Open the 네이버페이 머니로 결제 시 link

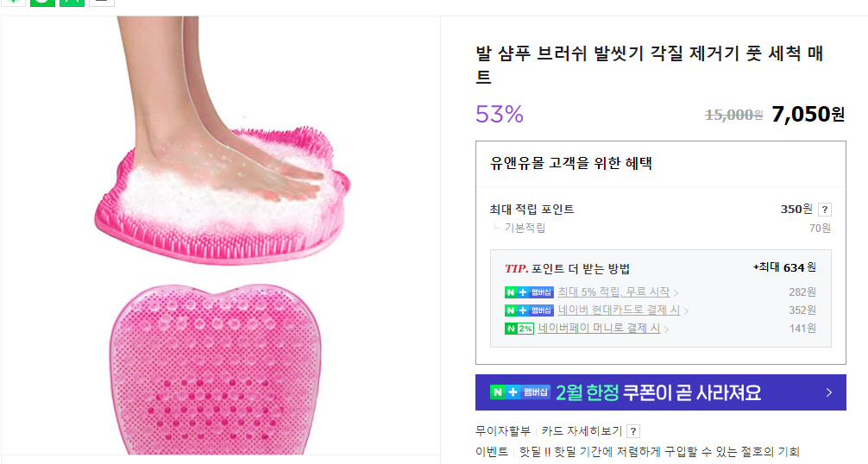[x=599, y=329]
